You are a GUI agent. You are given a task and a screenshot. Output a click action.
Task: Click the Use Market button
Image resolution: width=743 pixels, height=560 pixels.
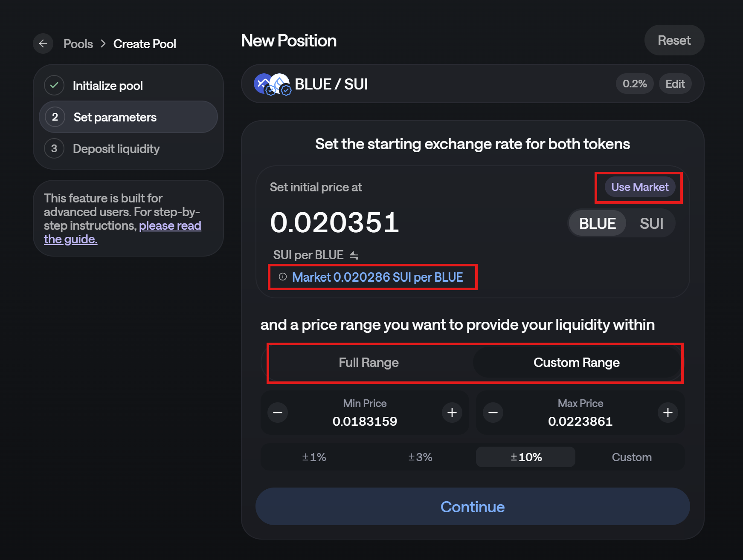pos(639,187)
